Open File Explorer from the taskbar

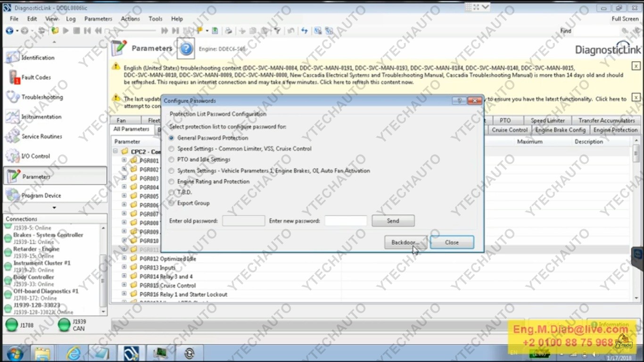pyautogui.click(x=42, y=353)
